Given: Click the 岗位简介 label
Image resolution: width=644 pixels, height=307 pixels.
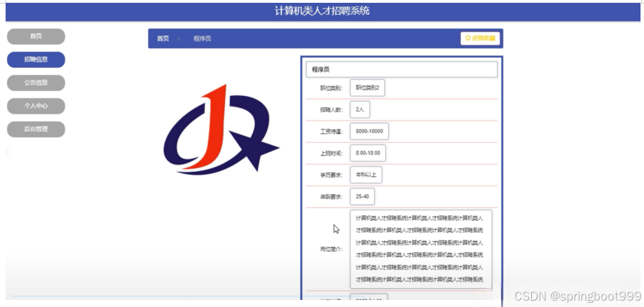Looking at the screenshot, I should pyautogui.click(x=331, y=249).
